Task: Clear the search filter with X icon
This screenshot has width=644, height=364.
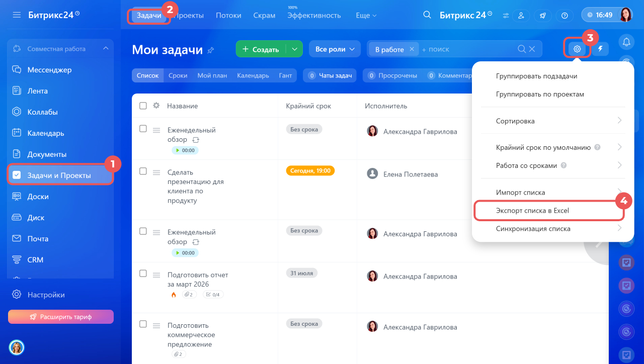Action: coord(532,49)
